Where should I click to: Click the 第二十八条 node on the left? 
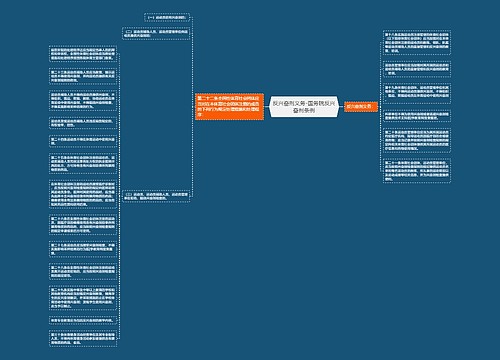tap(83, 272)
